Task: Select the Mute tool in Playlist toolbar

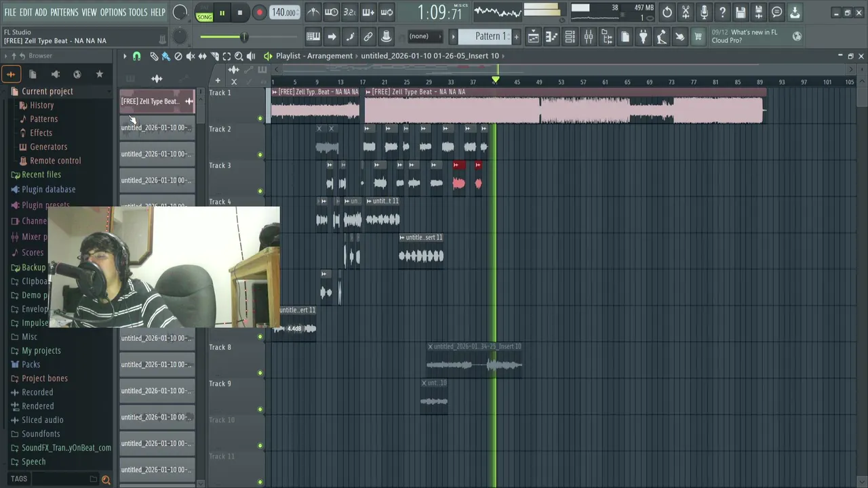Action: (191, 56)
